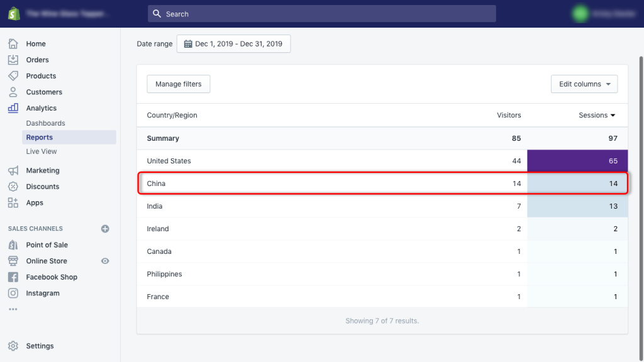Click the United States row label
This screenshot has width=644, height=362.
pyautogui.click(x=169, y=161)
